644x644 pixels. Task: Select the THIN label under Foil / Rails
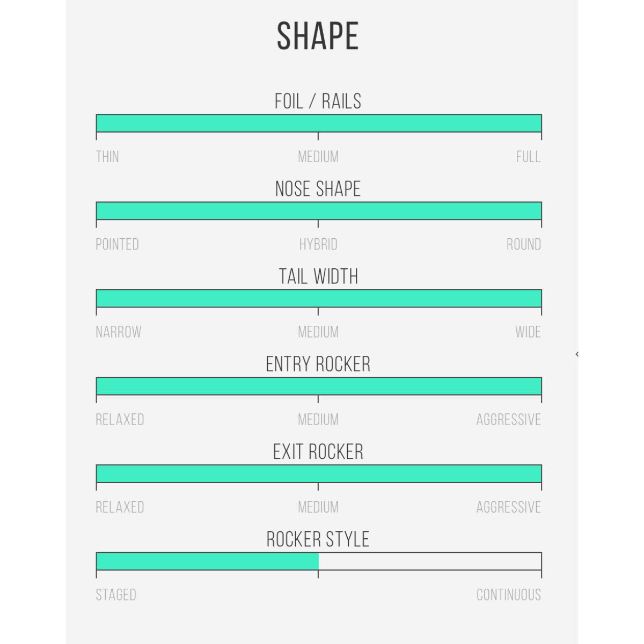click(107, 157)
